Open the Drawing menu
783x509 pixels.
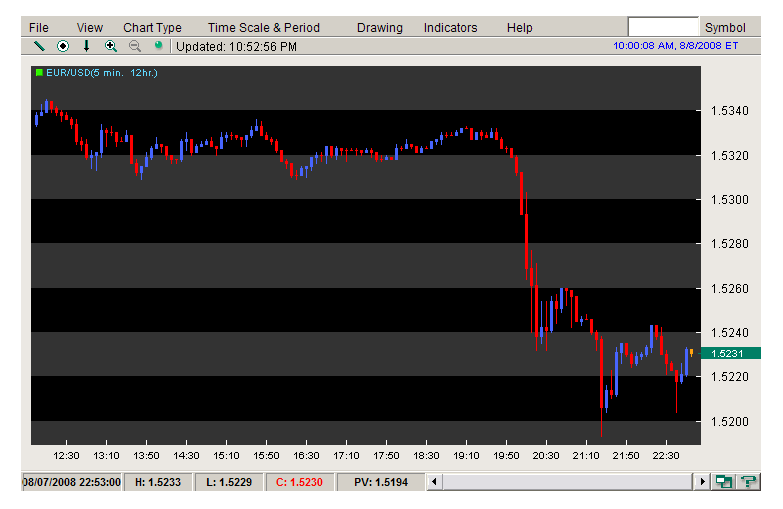(380, 28)
